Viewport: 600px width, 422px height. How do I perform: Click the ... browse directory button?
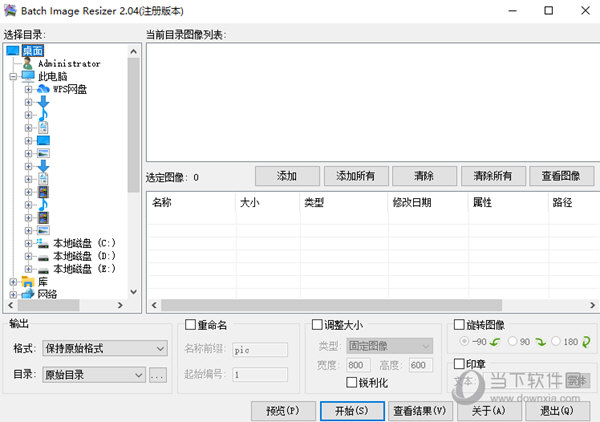[158, 375]
